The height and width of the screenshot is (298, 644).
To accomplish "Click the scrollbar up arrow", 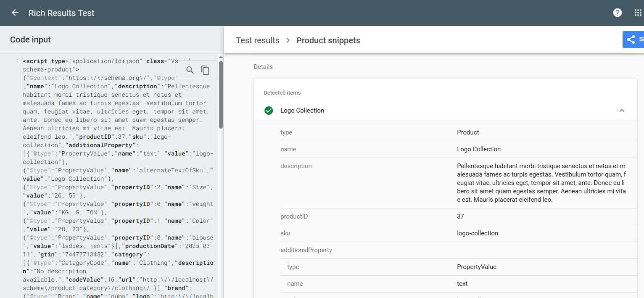I will click(220, 57).
